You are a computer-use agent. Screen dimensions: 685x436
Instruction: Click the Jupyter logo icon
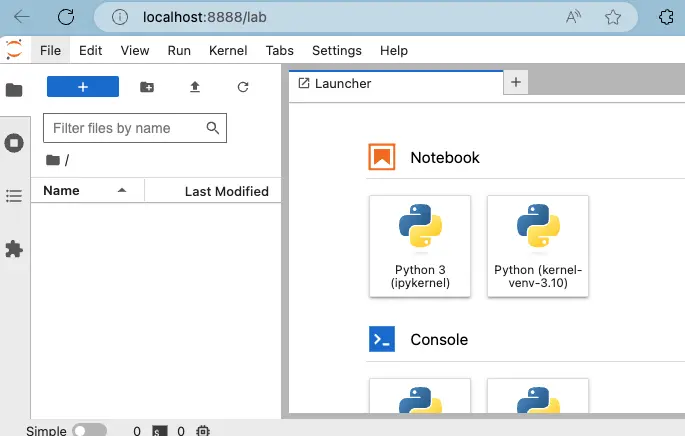(14, 49)
